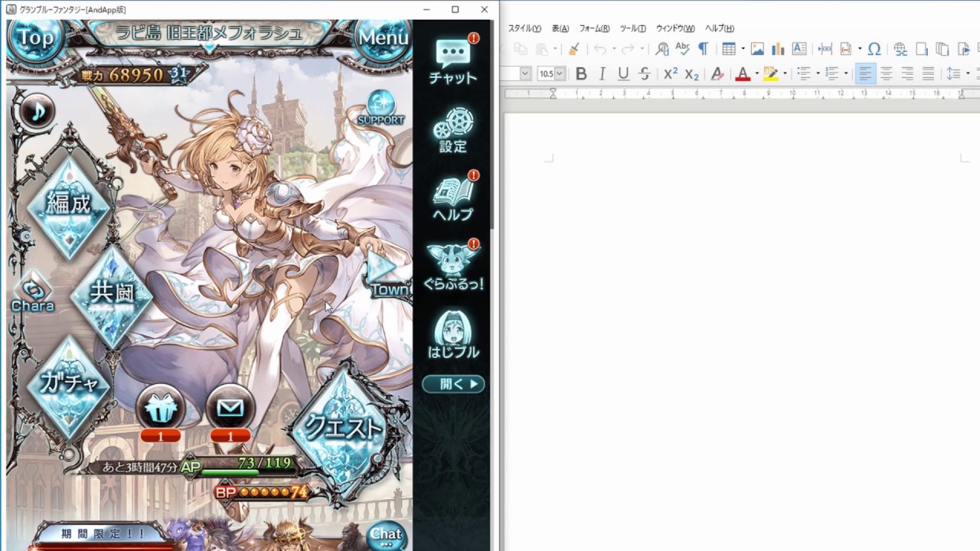
Task: Open the スタイル(Y) menu
Action: point(524,28)
